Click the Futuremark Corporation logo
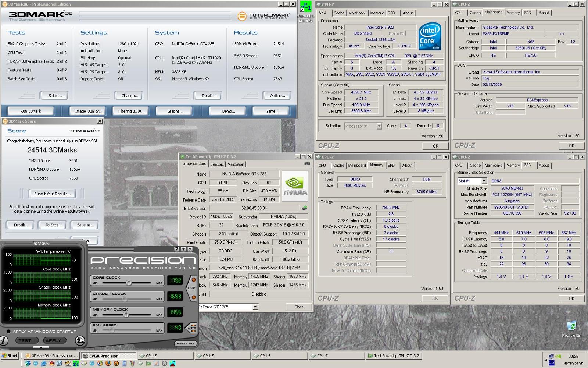This screenshot has width=588, height=368. tap(263, 16)
